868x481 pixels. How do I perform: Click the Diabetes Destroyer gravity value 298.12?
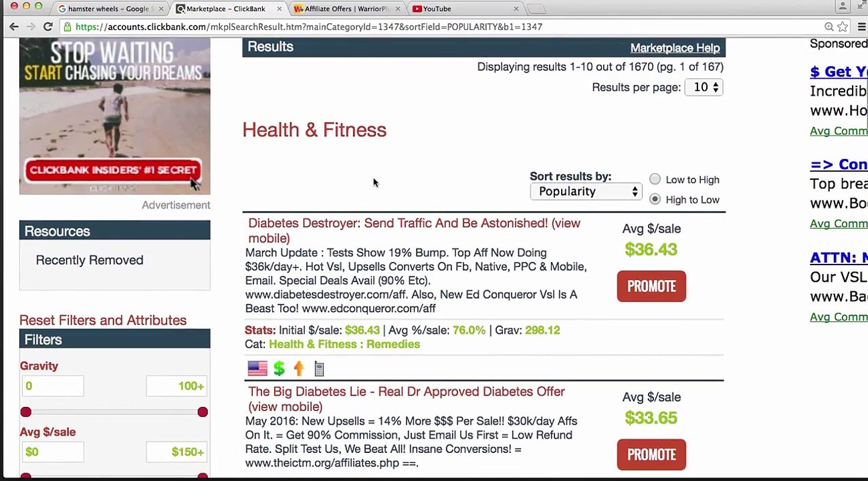(542, 330)
